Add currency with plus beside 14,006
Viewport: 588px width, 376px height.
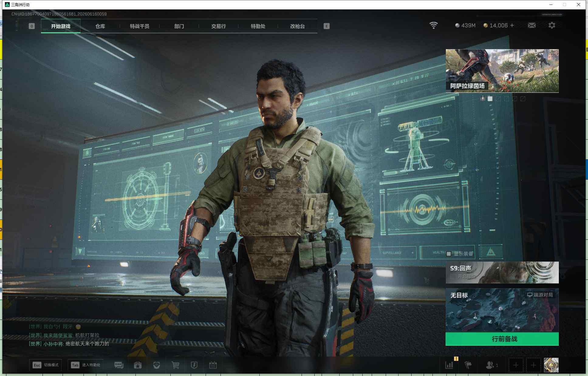pyautogui.click(x=512, y=25)
